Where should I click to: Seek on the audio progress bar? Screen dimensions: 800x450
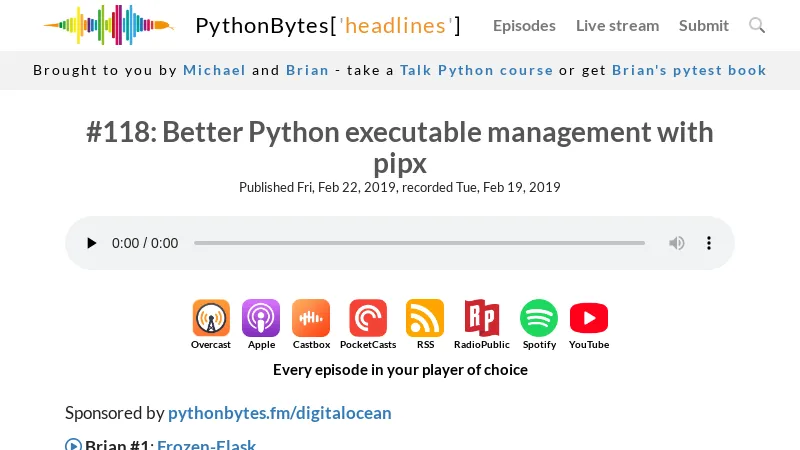(419, 243)
